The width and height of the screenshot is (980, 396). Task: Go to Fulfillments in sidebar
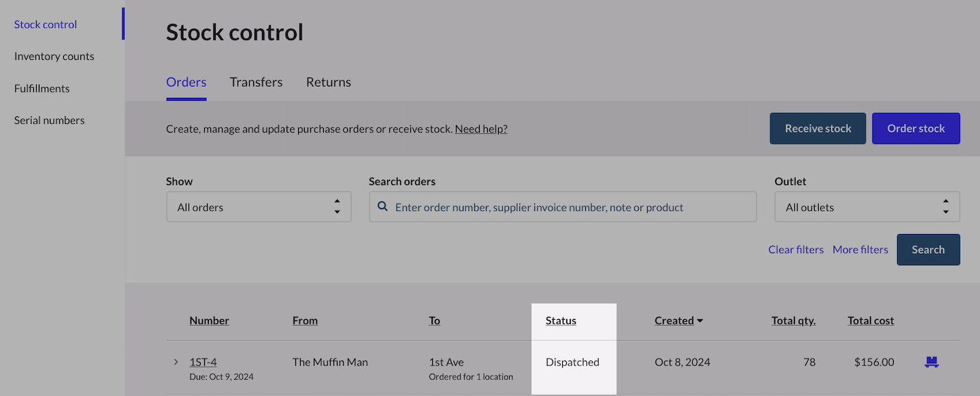[42, 88]
